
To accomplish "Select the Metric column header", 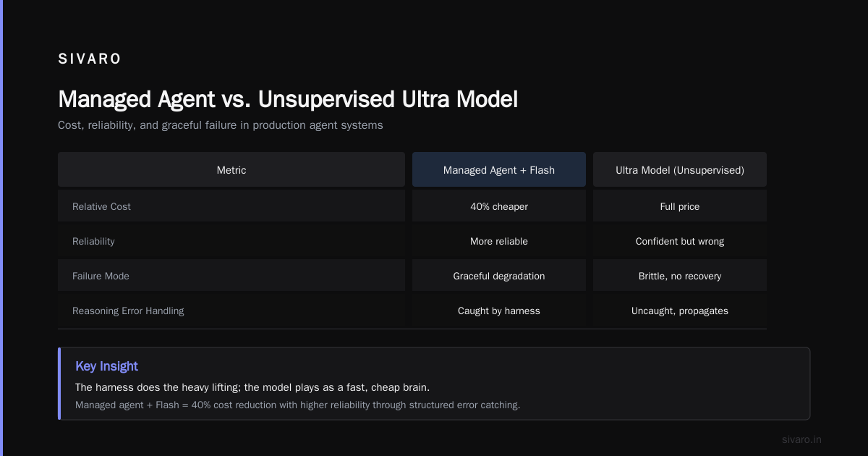I will point(231,170).
